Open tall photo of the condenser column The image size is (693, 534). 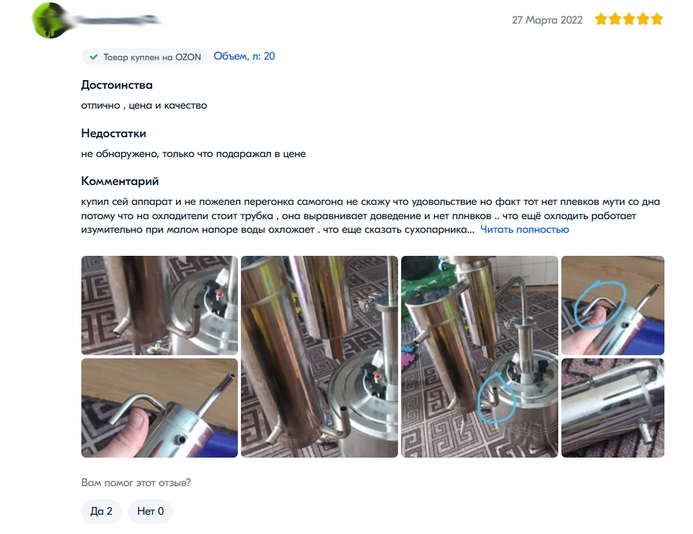(x=320, y=357)
